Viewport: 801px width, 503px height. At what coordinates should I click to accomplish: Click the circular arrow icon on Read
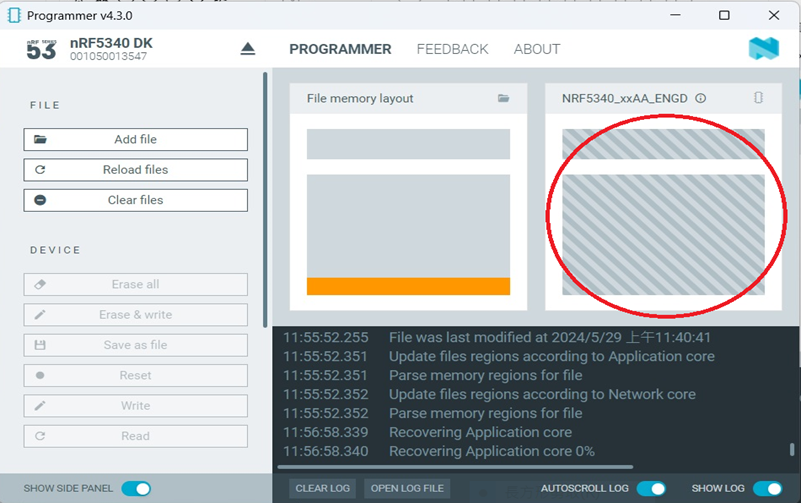pyautogui.click(x=40, y=436)
